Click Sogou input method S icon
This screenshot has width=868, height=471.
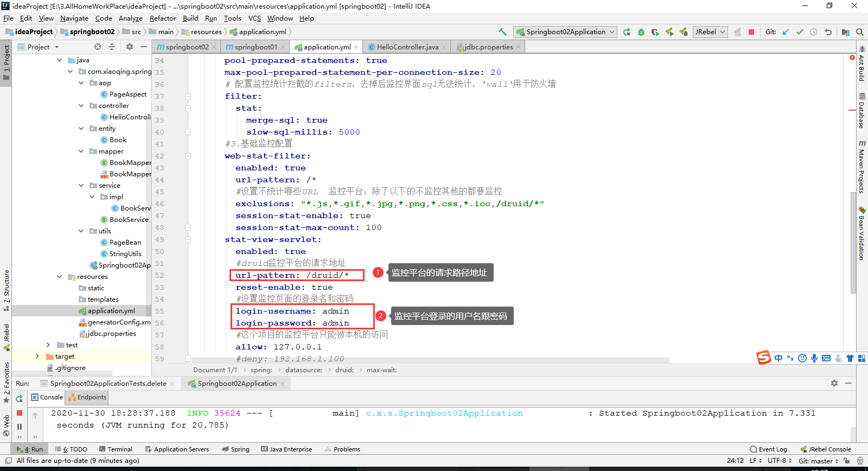[x=764, y=358]
